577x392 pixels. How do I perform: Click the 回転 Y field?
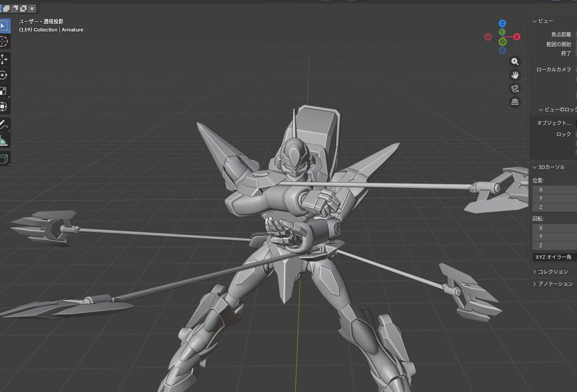tap(555, 236)
